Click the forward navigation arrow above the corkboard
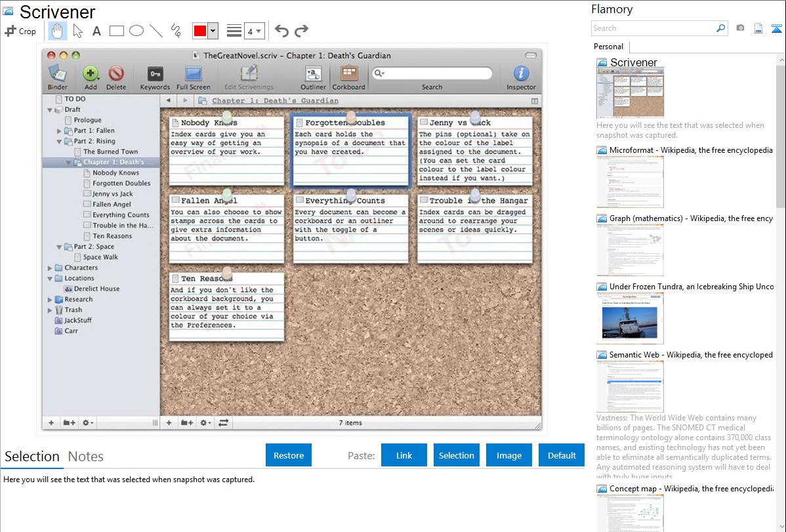The width and height of the screenshot is (786, 532). pyautogui.click(x=185, y=100)
